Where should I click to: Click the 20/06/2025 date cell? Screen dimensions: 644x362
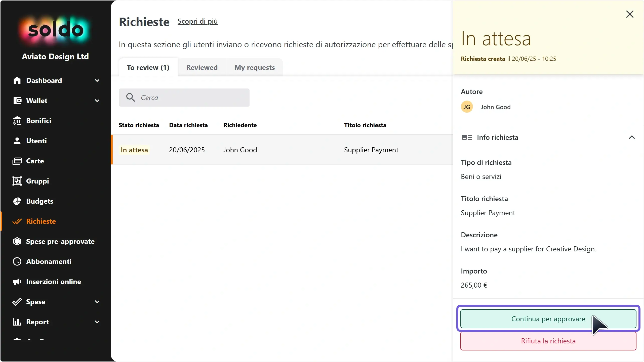click(x=187, y=150)
